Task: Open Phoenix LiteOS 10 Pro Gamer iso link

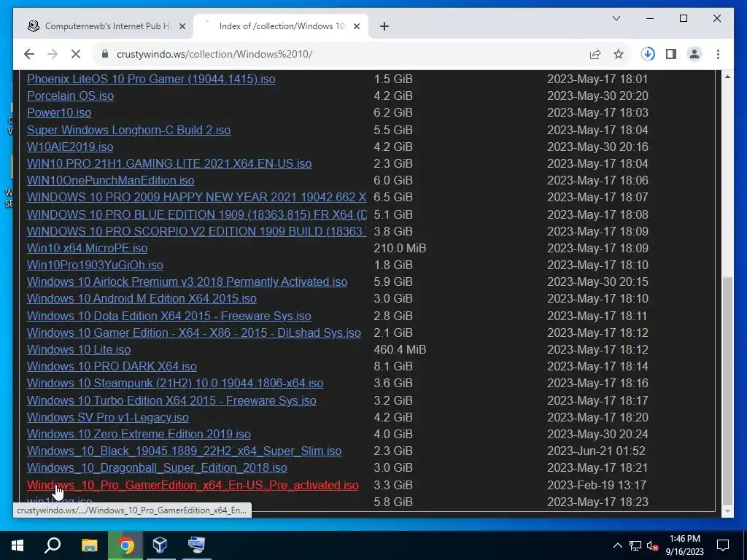Action: pos(151,79)
